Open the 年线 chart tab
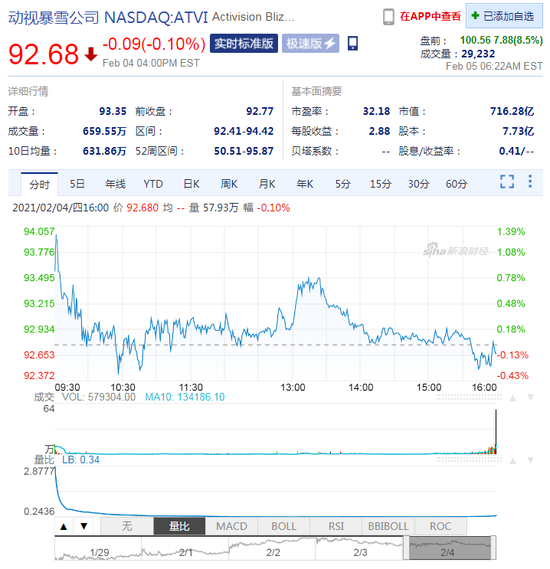Screen dimensions: 550x569 pyautogui.click(x=115, y=184)
